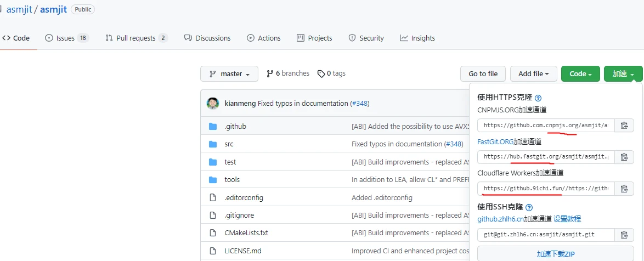Click the branch icon beside 6 branches
This screenshot has height=261, width=644.
(x=270, y=74)
